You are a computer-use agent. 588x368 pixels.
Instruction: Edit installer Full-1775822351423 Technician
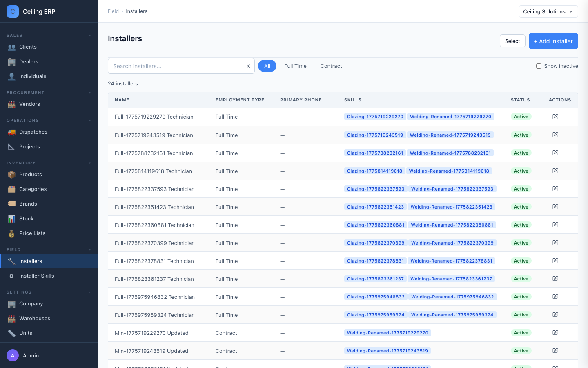[x=555, y=206]
